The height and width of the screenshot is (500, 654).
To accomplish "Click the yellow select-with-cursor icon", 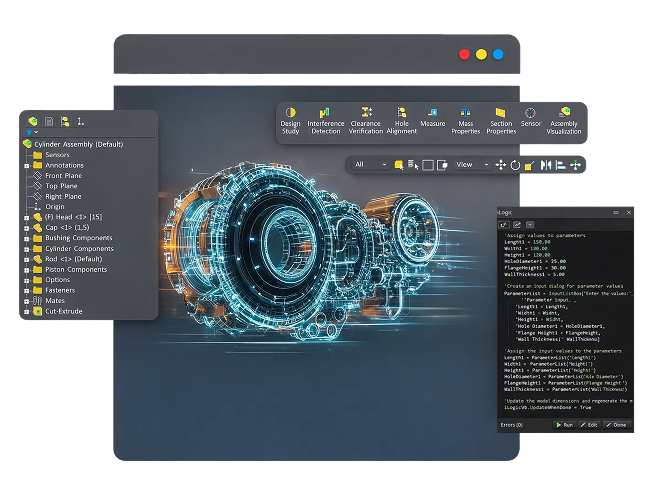I will pyautogui.click(x=399, y=165).
